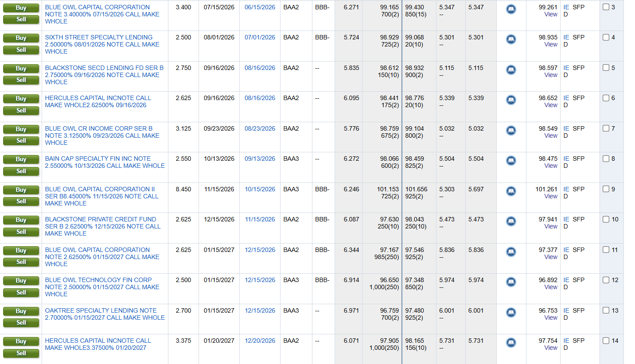The width and height of the screenshot is (635, 364).
Task: Open Blackstone Secd Lending FD Ser B description
Action: pos(105,75)
